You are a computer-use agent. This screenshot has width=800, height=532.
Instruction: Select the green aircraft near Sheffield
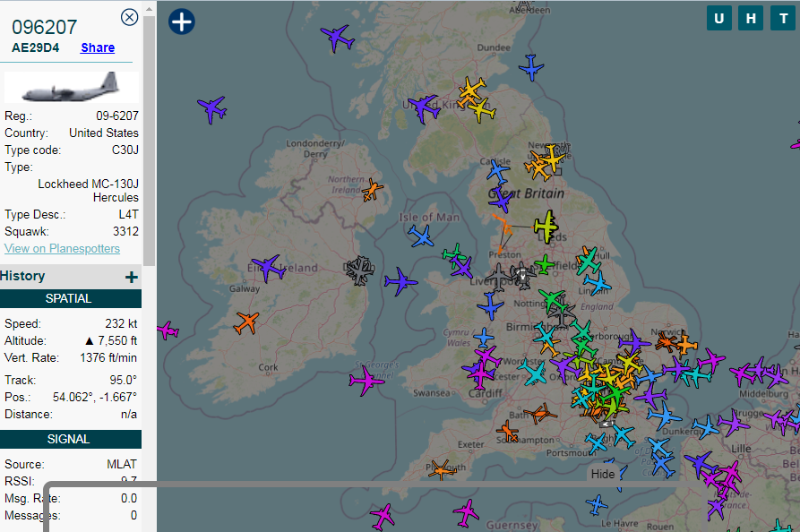(545, 264)
